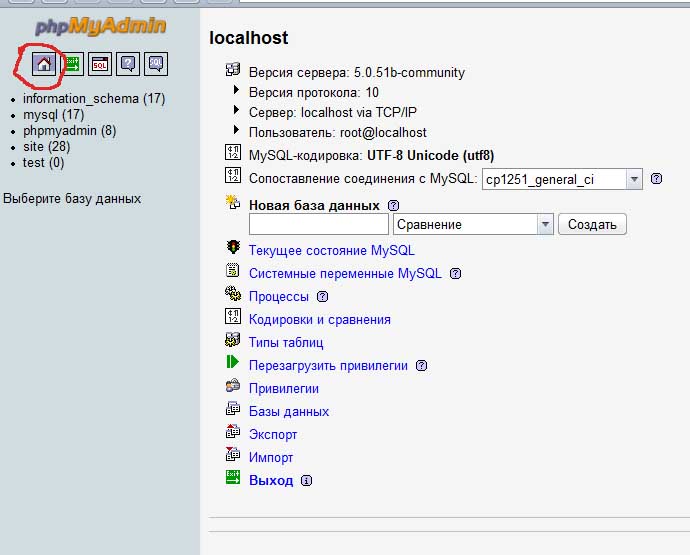Open phpMyAdmin documentation question-mark icon

pos(128,64)
